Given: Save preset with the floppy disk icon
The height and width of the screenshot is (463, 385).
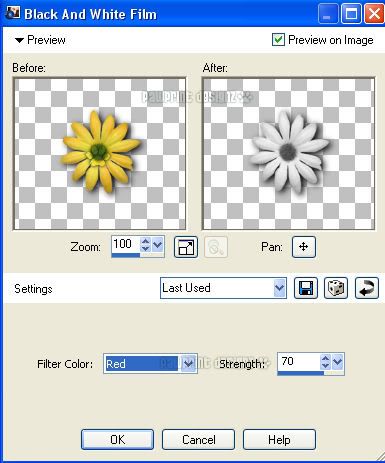Looking at the screenshot, I should [x=306, y=288].
